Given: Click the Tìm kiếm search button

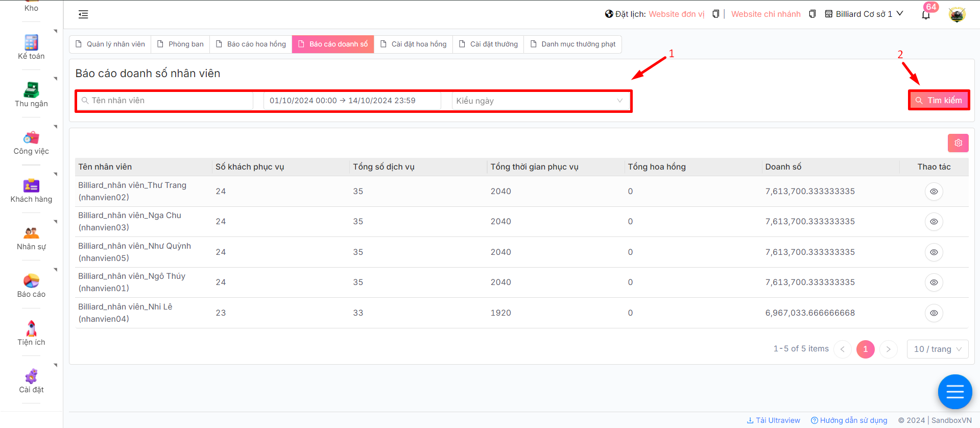Looking at the screenshot, I should (x=939, y=100).
